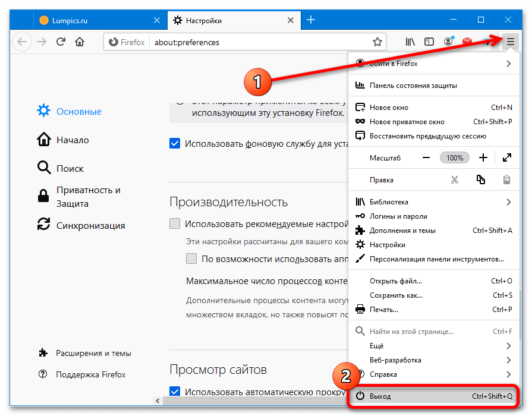Go to the home page icon

click(80, 42)
